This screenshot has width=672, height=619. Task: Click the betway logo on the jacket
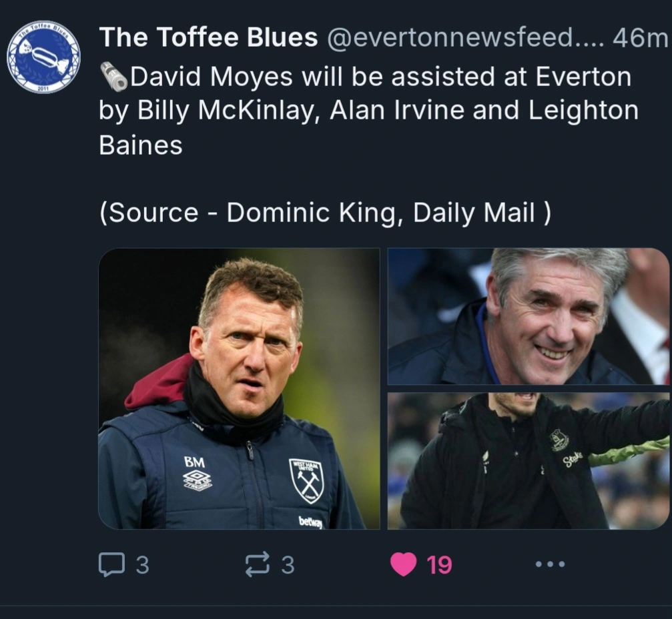(x=311, y=521)
